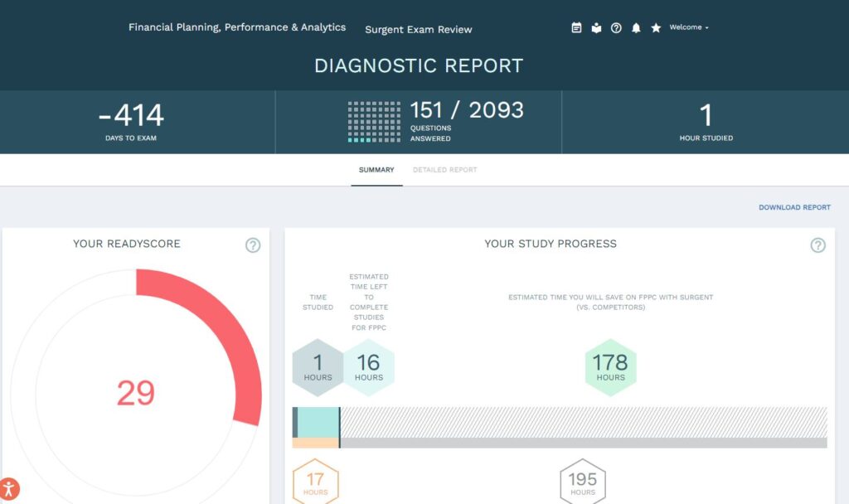849x504 pixels.
Task: Click the questions answered dot grid
Action: click(x=374, y=122)
